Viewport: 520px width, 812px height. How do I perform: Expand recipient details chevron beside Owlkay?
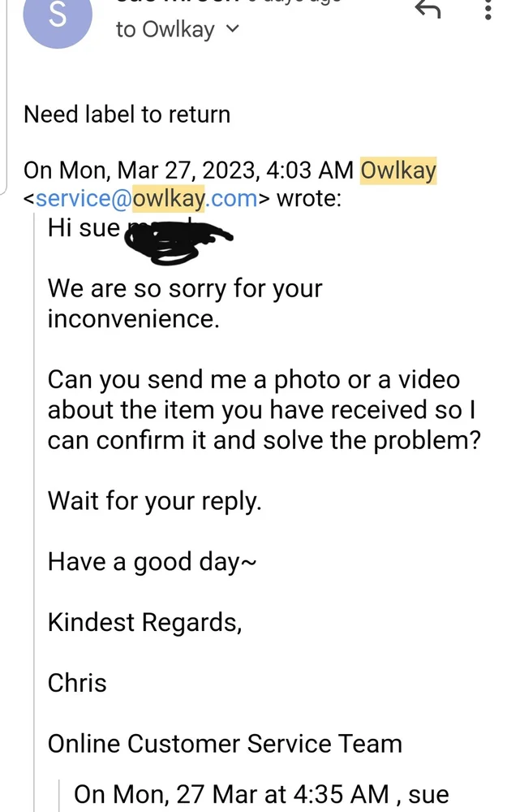233,29
